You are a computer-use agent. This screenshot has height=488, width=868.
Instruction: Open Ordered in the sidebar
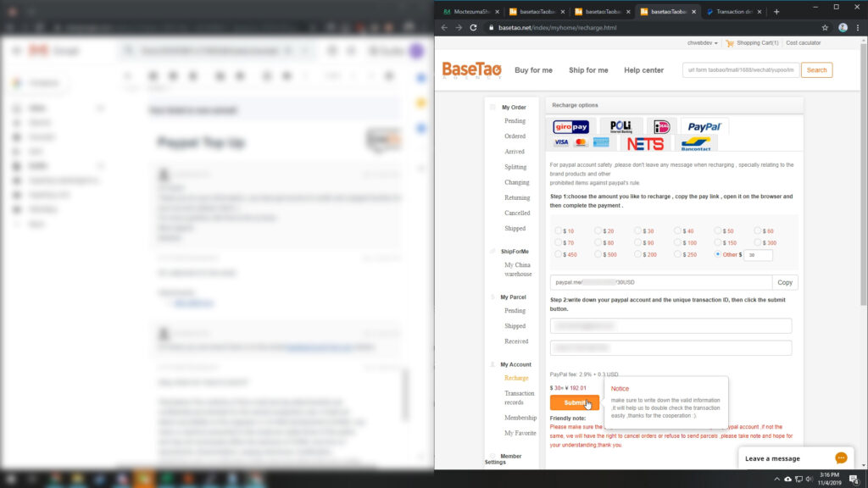tap(515, 136)
